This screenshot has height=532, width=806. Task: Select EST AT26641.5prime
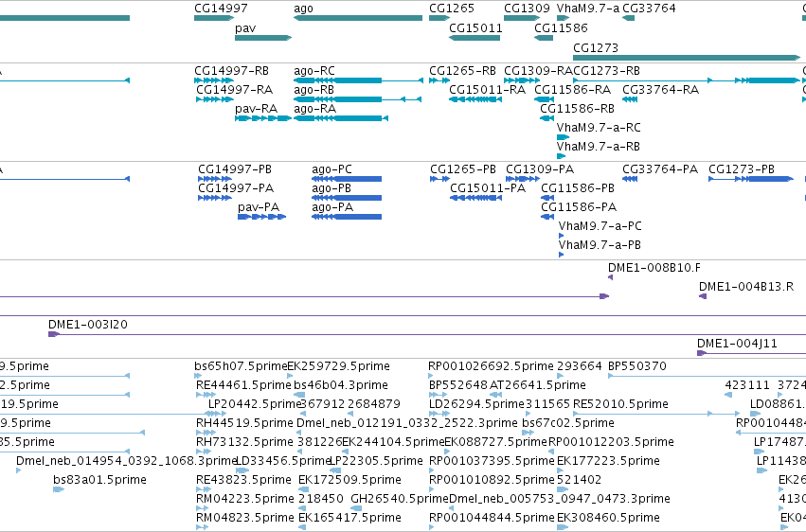(x=538, y=385)
